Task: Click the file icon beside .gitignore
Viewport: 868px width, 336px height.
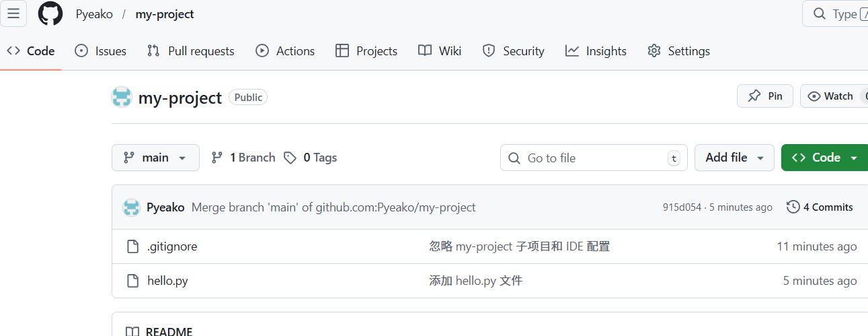Action: (x=133, y=246)
